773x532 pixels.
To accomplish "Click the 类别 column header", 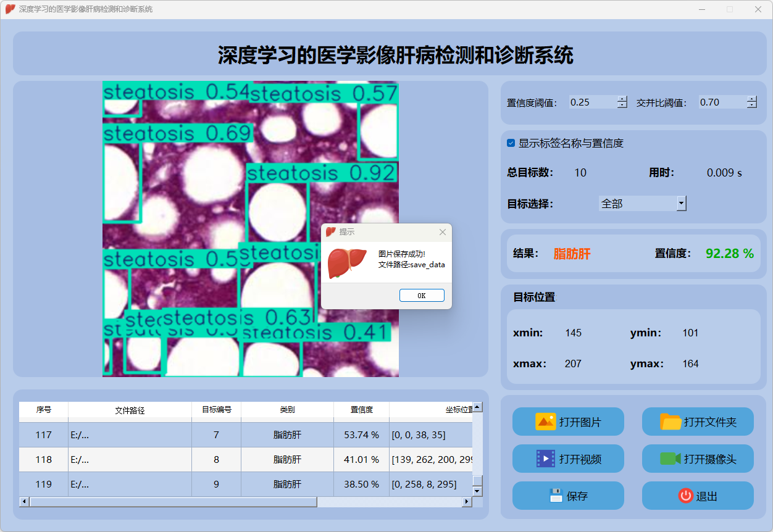I will coord(287,410).
